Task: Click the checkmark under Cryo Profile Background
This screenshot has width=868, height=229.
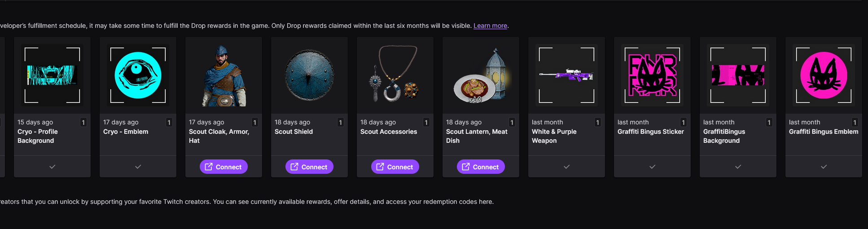Action: click(53, 167)
